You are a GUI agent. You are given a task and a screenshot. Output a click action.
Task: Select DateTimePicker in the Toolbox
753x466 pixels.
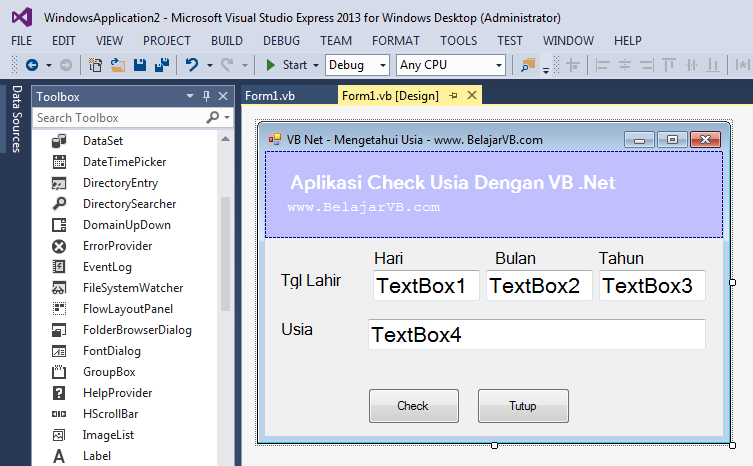(x=124, y=162)
